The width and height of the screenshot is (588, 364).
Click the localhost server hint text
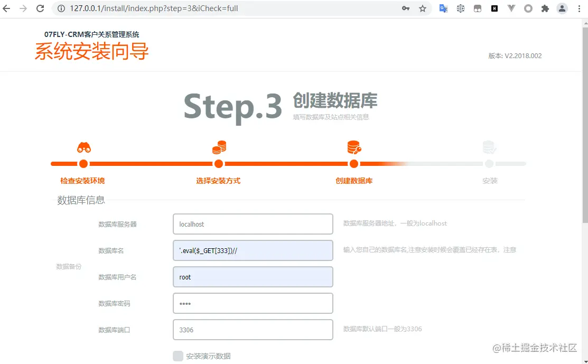[395, 223]
